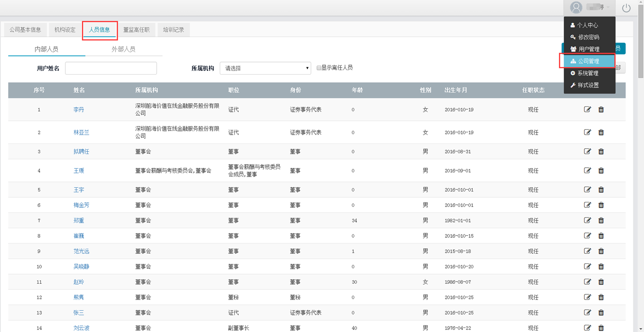The width and height of the screenshot is (644, 332).
Task: Open the profile link for 张三
Action: point(79,312)
